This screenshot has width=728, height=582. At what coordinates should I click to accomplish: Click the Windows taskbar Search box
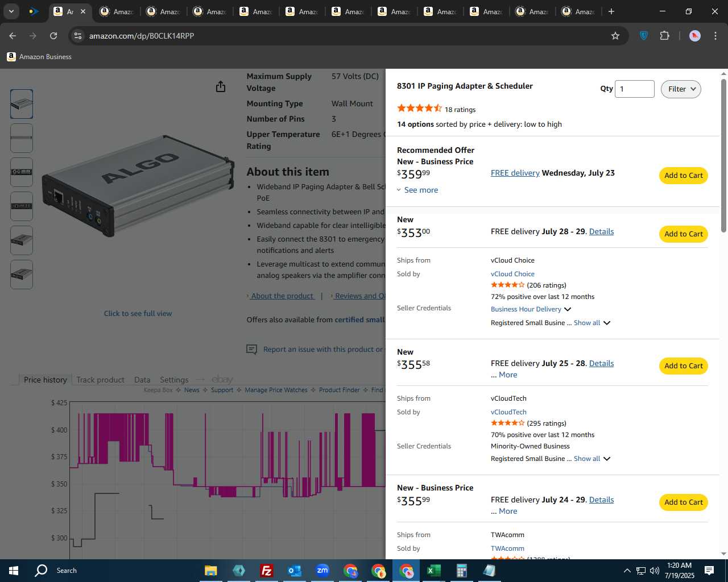pos(67,571)
